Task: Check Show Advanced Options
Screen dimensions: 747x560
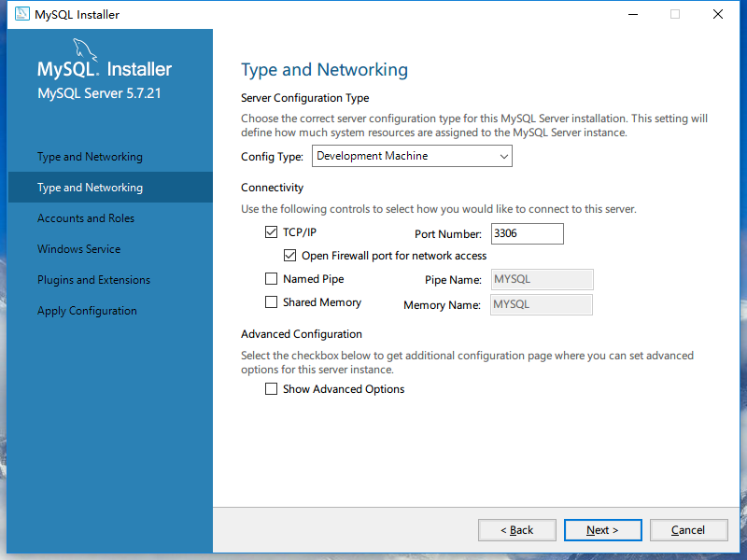Action: (272, 389)
